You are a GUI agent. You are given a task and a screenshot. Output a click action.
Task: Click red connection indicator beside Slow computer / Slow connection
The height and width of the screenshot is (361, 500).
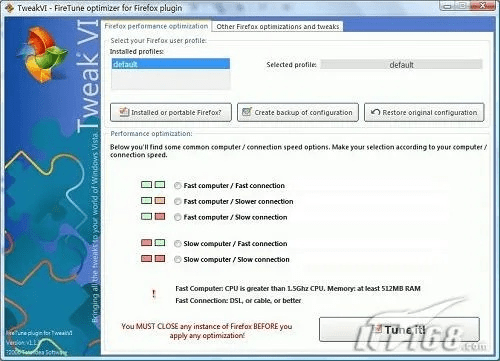pyautogui.click(x=160, y=258)
